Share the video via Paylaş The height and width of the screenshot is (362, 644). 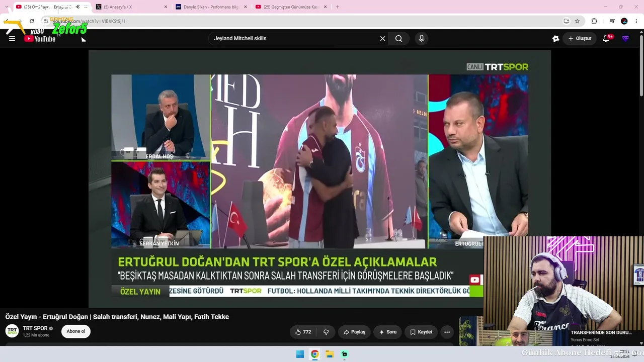pyautogui.click(x=354, y=332)
